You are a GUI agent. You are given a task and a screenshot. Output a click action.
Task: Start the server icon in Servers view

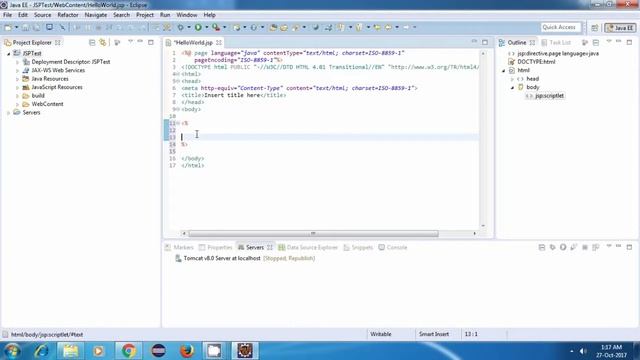pyautogui.click(x=563, y=247)
